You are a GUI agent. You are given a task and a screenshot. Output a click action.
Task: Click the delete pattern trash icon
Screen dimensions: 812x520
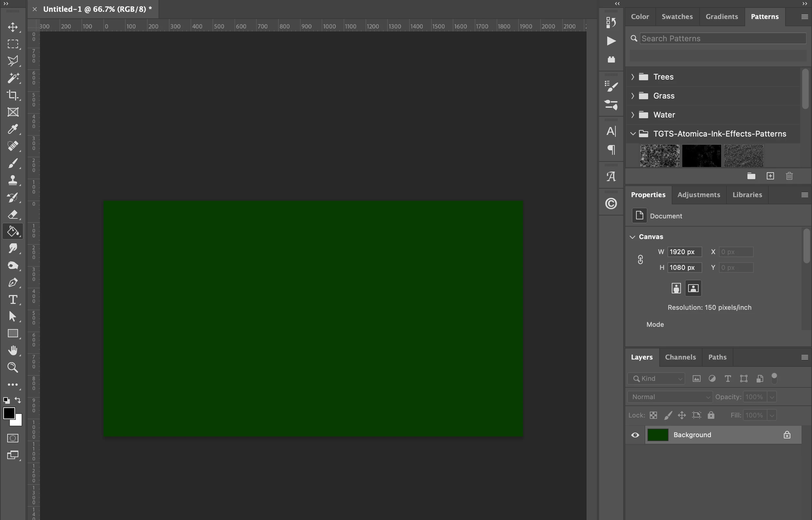coord(789,176)
